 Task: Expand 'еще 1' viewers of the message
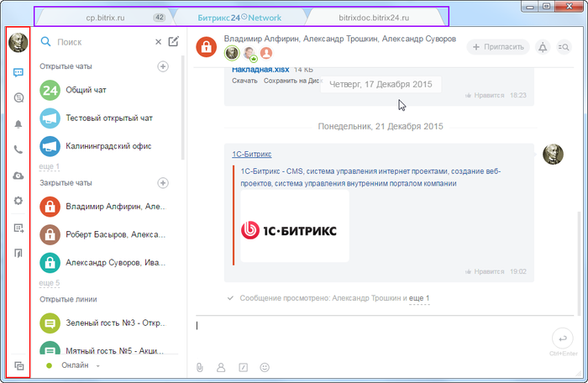[x=419, y=299]
